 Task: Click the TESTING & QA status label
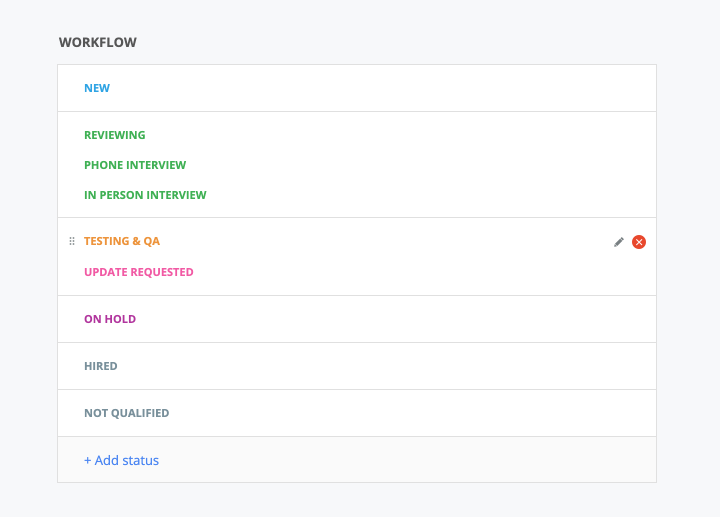tap(122, 241)
